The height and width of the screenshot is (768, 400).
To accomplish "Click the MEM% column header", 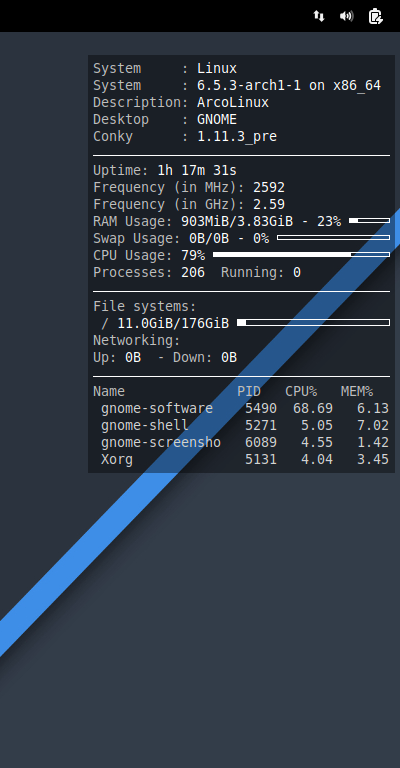I will coord(357,391).
